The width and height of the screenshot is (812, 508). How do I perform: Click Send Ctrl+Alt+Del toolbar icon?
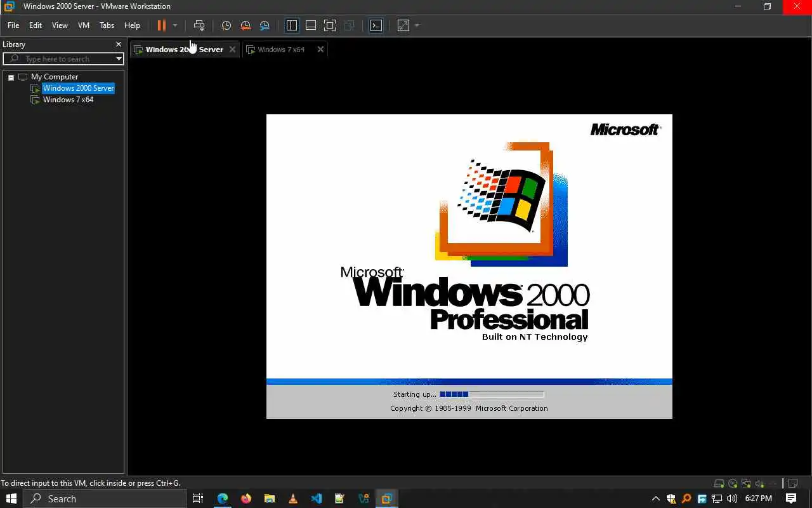point(199,25)
